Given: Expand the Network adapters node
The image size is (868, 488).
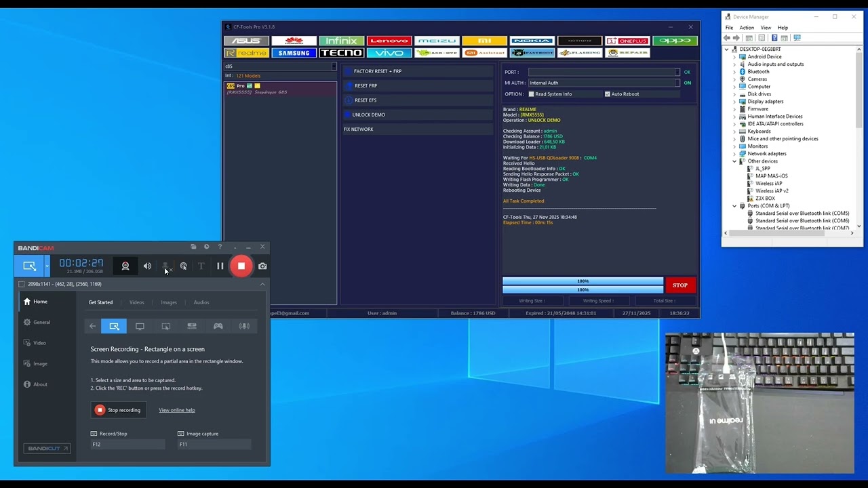Looking at the screenshot, I should pos(734,154).
